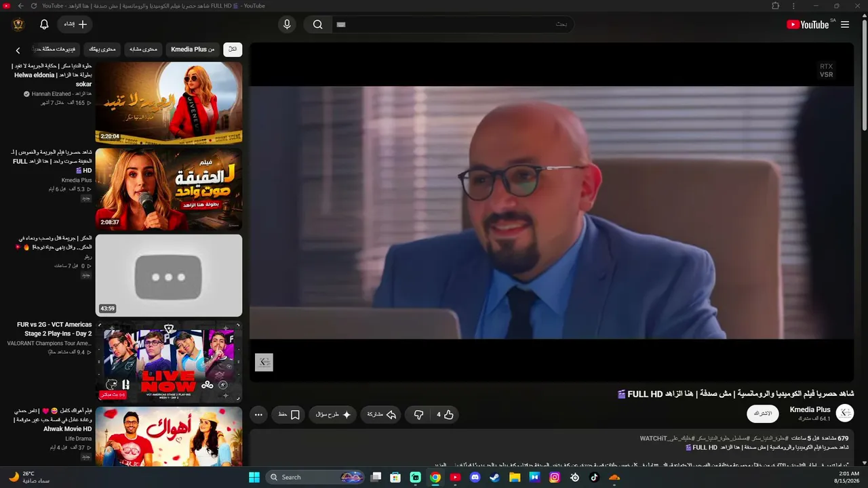This screenshot has height=488, width=868.
Task: Open the account avatar menu
Action: coord(18,24)
